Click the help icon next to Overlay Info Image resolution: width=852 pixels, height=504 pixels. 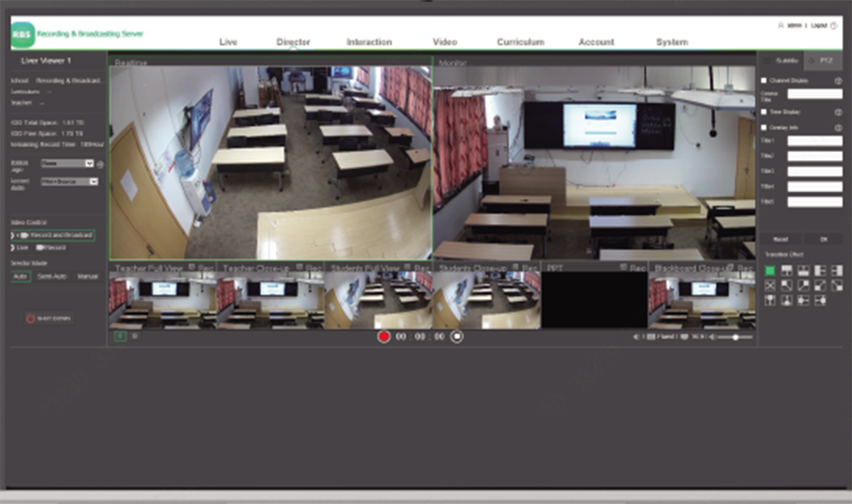click(838, 127)
